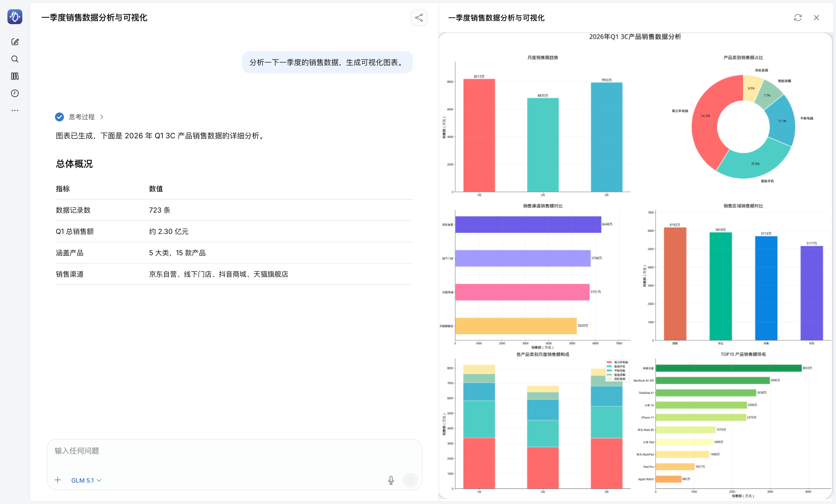The image size is (836, 504).
Task: Click the 数值 column header
Action: pyautogui.click(x=156, y=189)
